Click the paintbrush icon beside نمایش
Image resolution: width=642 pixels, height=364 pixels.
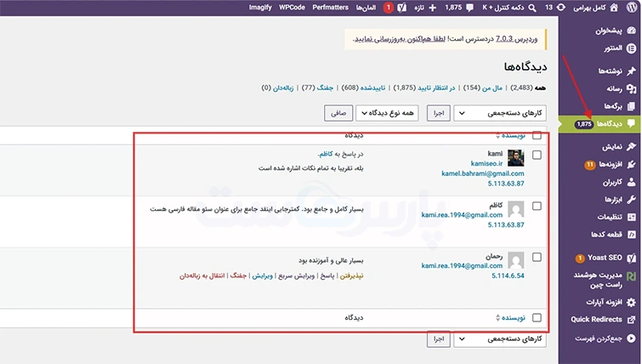[x=631, y=146]
